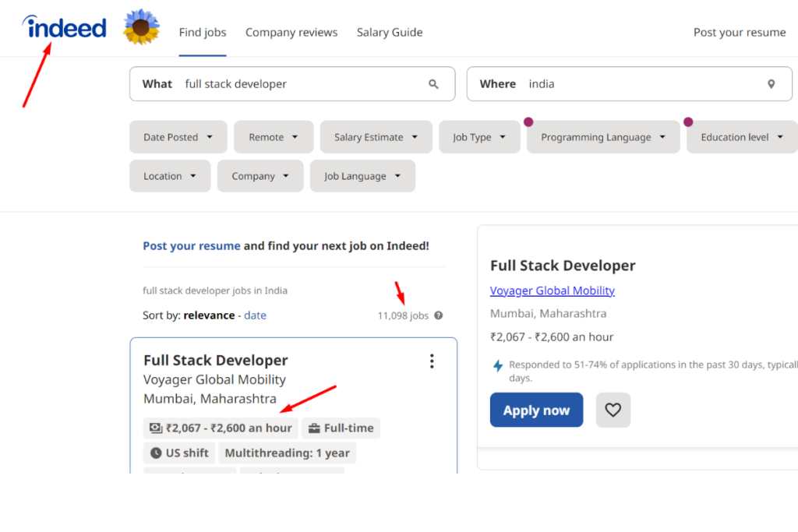Click the Apply now button
This screenshot has height=532, width=798.
click(536, 410)
